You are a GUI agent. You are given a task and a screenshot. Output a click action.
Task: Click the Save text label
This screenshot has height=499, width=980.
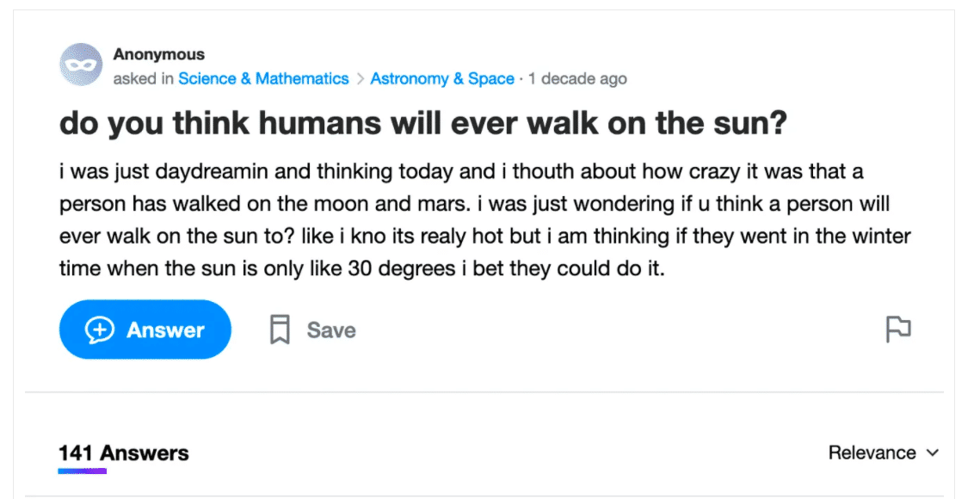(x=331, y=330)
